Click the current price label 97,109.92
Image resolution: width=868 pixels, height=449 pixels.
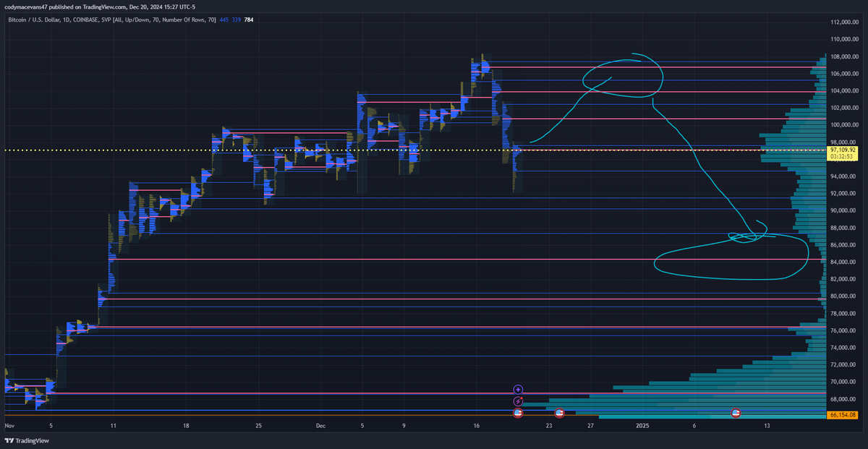tap(842, 150)
